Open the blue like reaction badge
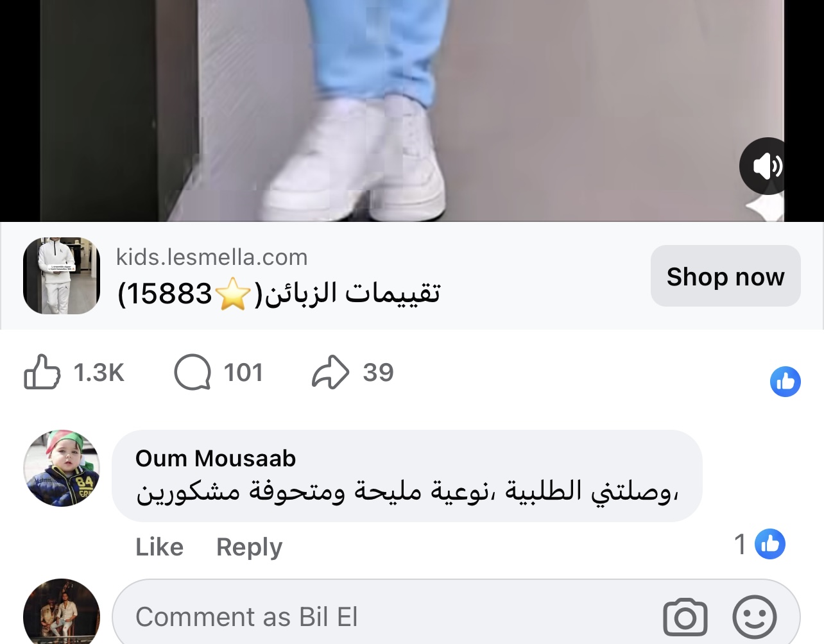 coord(785,382)
